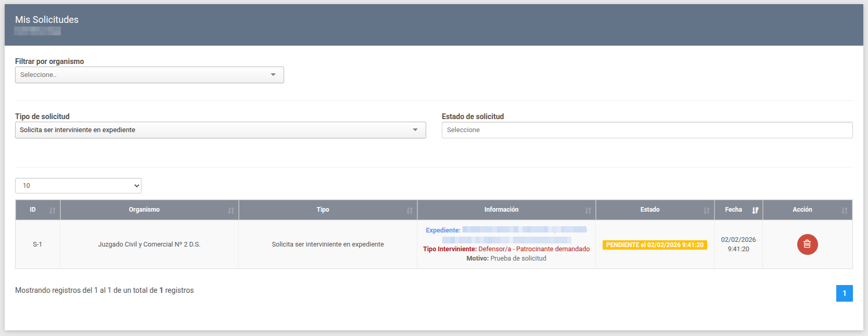This screenshot has width=868, height=336.
Task: Click the PENDIENTE status badge
Action: pos(655,245)
